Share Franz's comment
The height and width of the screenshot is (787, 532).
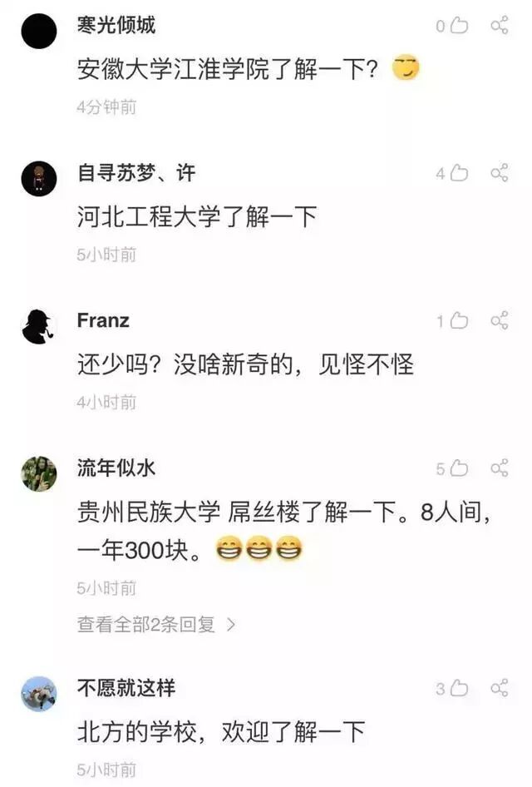click(x=500, y=320)
